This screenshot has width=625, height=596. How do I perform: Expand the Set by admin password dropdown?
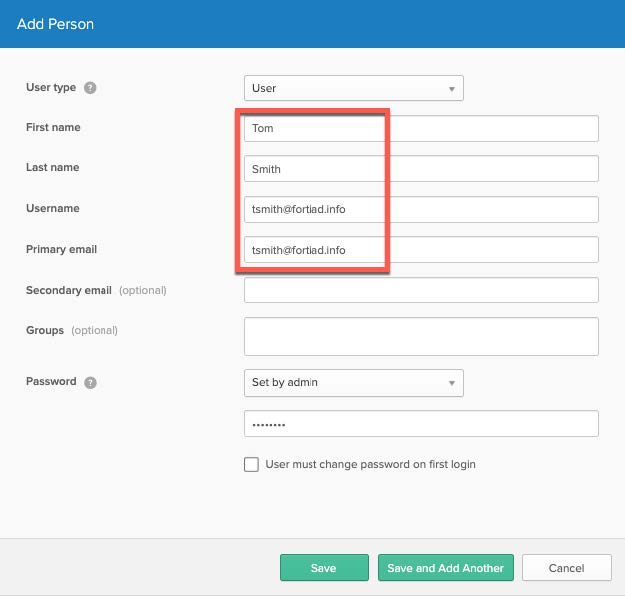pos(353,382)
